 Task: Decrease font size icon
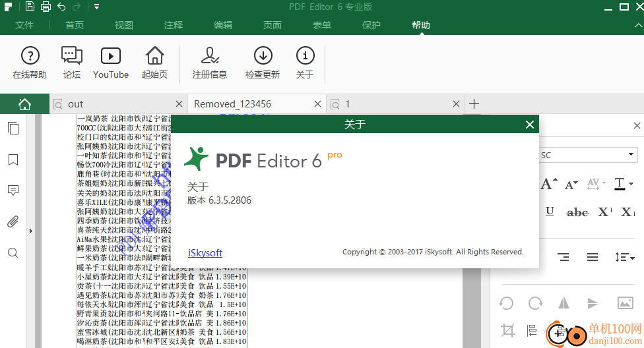click(x=571, y=185)
